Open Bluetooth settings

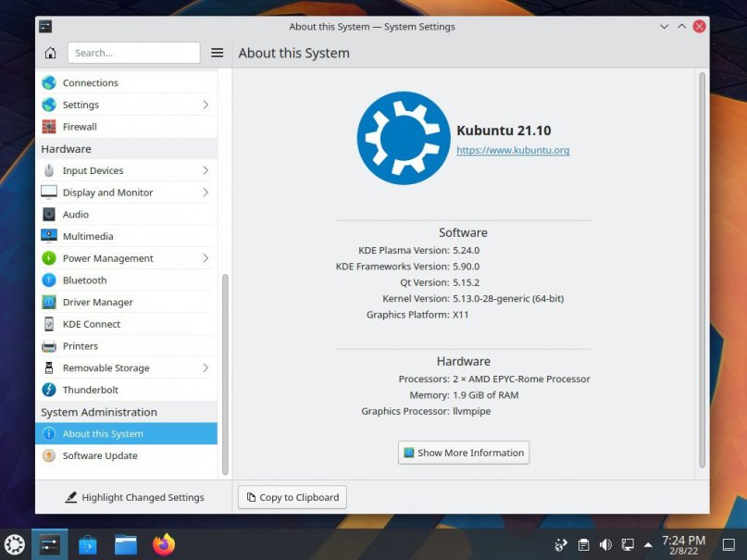coord(84,280)
